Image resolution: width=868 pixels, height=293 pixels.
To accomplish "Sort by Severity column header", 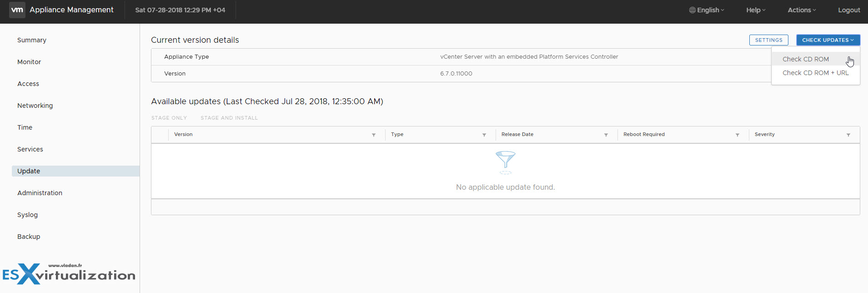I will click(765, 135).
